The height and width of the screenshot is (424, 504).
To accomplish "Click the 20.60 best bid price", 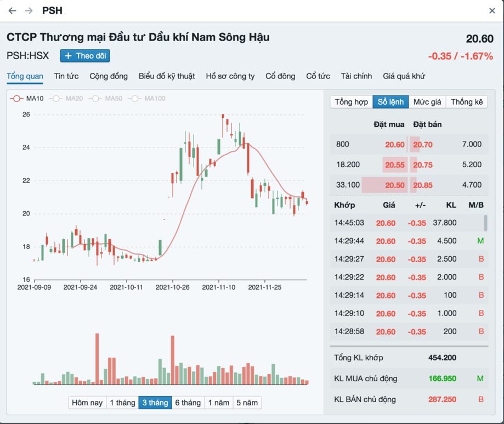I will pyautogui.click(x=395, y=145).
